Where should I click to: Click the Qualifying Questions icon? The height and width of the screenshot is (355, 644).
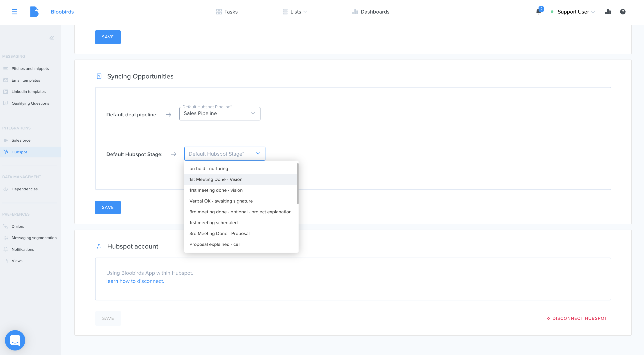click(x=5, y=103)
